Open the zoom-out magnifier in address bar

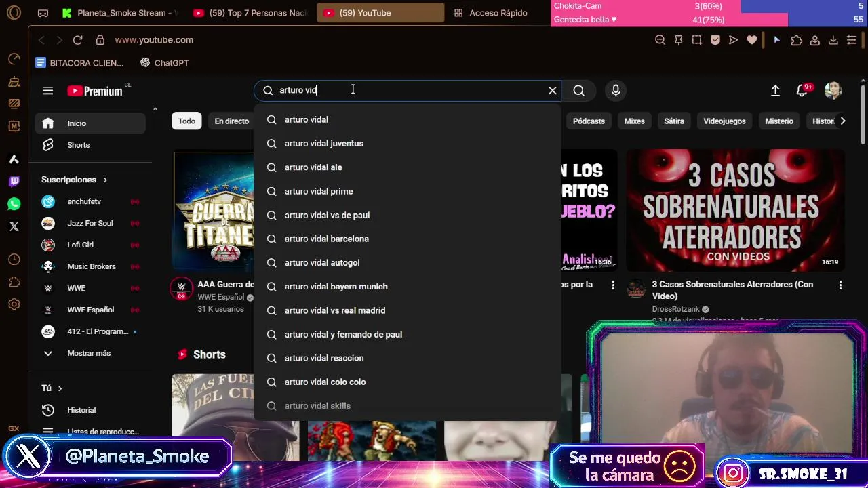(660, 40)
